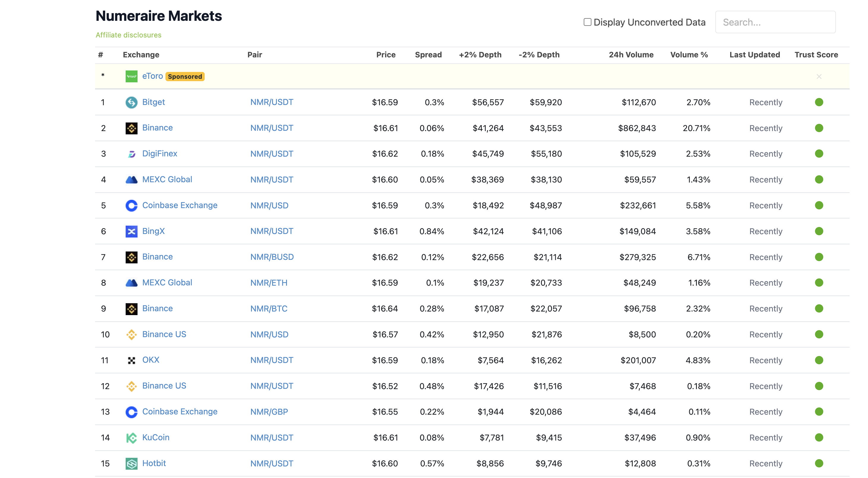Open the Affiliate disclosures link
This screenshot has height=478, width=868.
[128, 35]
